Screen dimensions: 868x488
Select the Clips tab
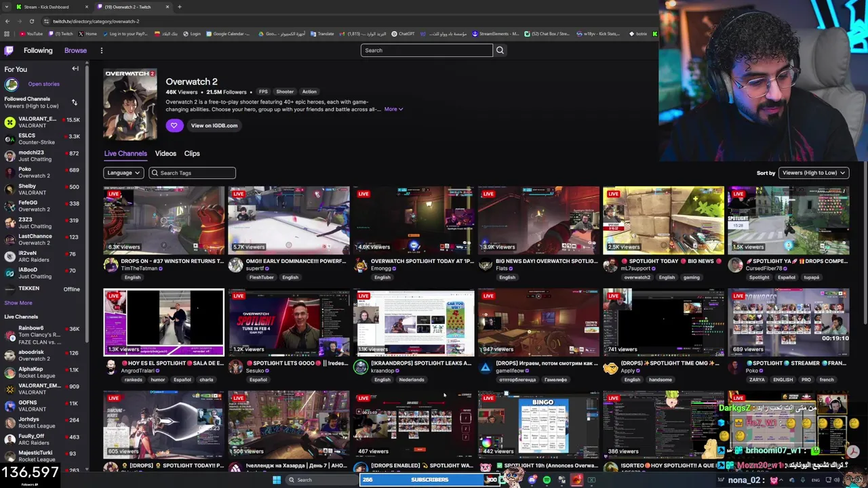tap(192, 154)
